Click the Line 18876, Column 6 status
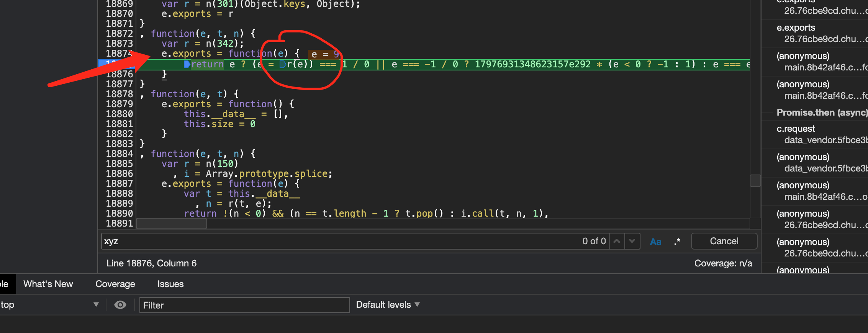The width and height of the screenshot is (868, 333). tap(151, 263)
